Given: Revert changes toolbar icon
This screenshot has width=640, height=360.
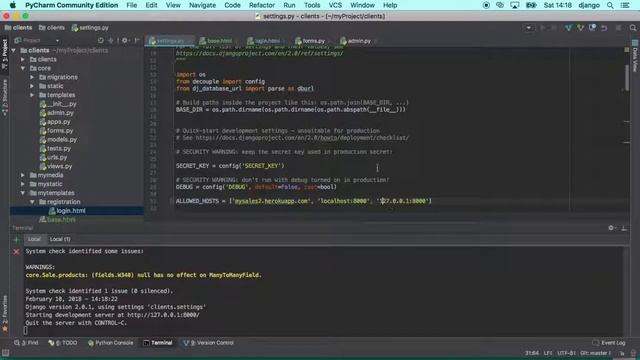Looking at the screenshot, I should 604,28.
